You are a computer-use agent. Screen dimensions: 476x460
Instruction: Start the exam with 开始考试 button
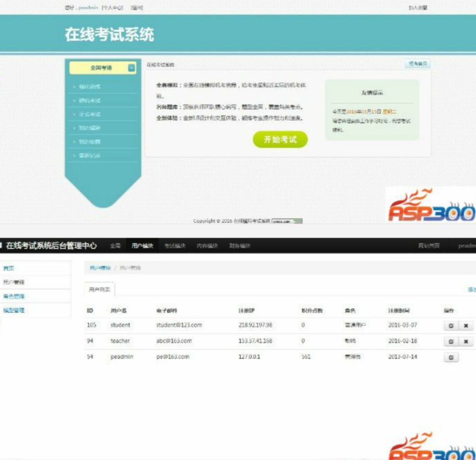pos(280,139)
